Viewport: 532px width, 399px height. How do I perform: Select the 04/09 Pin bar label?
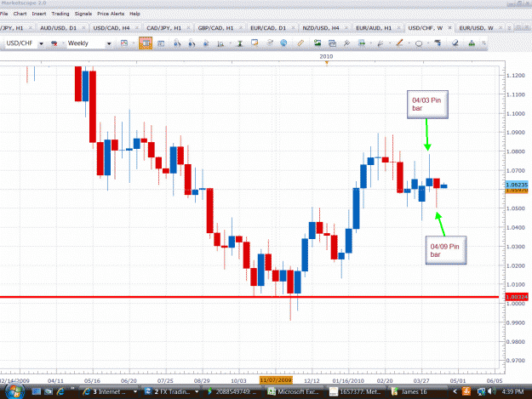point(446,250)
